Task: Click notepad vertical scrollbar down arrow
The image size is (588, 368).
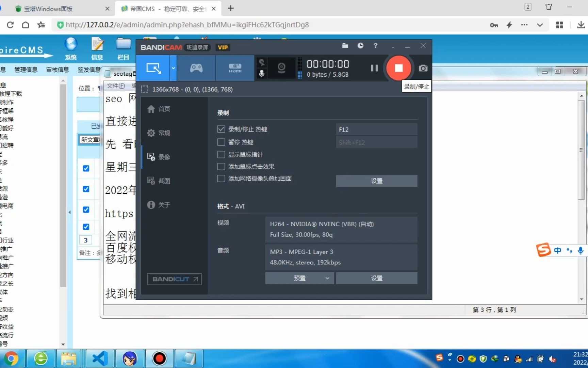Action: (x=582, y=299)
